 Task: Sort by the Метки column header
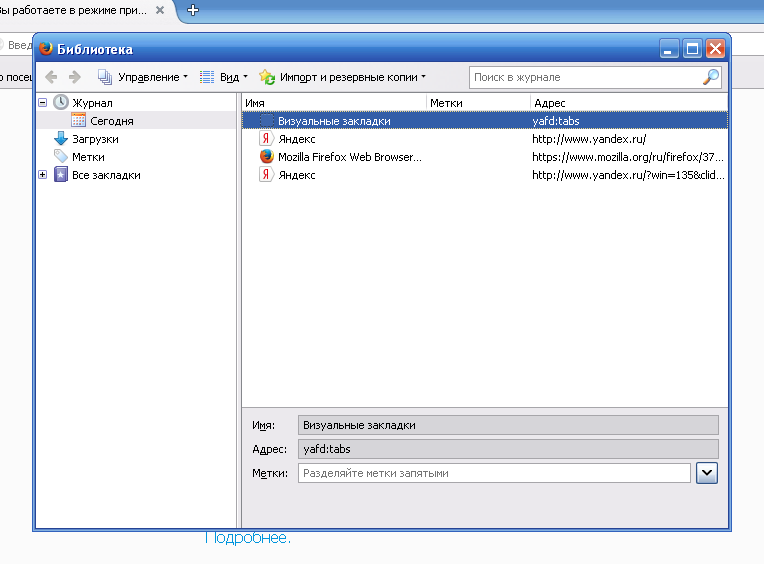(478, 103)
